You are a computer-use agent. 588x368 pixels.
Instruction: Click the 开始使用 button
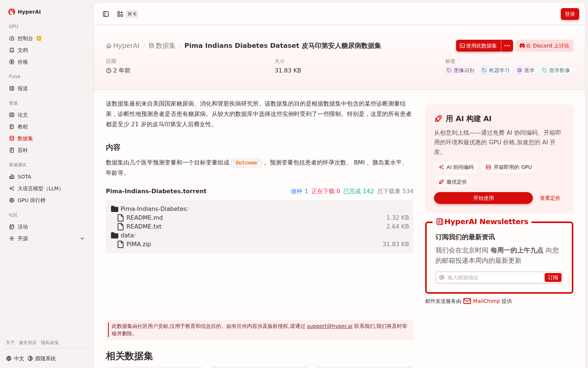(x=483, y=198)
